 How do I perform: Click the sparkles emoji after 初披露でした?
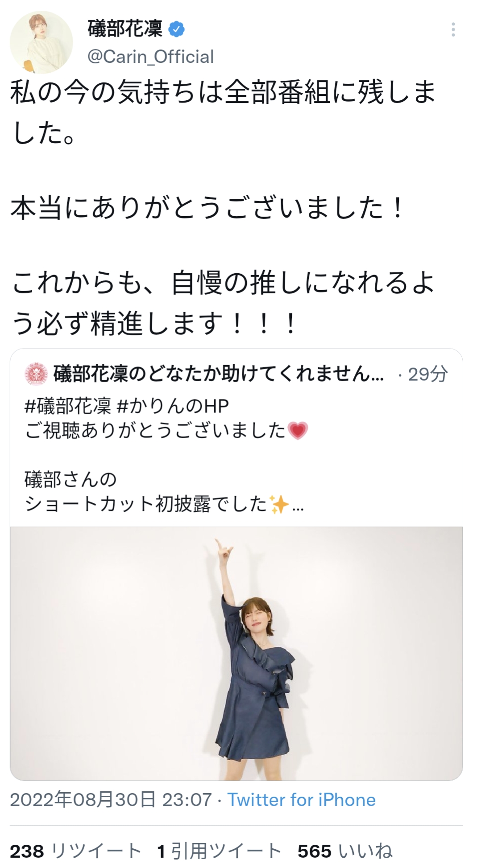279,504
